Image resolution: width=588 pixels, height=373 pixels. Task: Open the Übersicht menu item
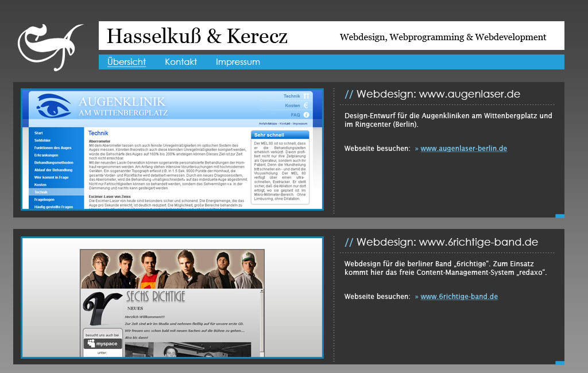pyautogui.click(x=126, y=62)
